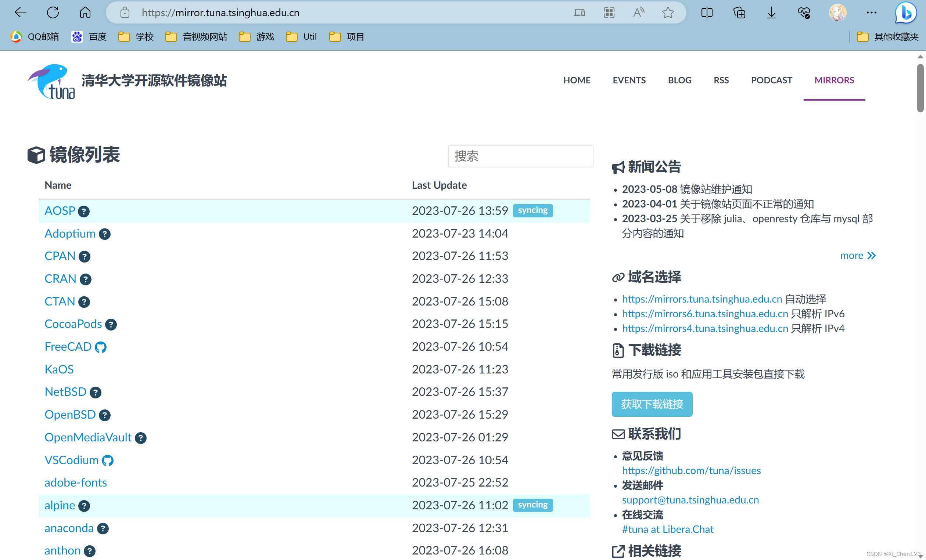The width and height of the screenshot is (926, 560).
Task: Show help for CRAN question mark icon
Action: (x=85, y=279)
